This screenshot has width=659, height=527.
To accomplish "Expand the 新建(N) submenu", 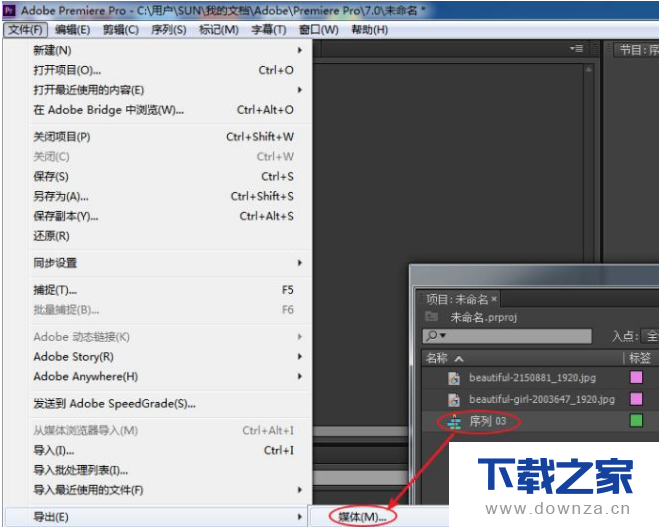I will pos(168,50).
